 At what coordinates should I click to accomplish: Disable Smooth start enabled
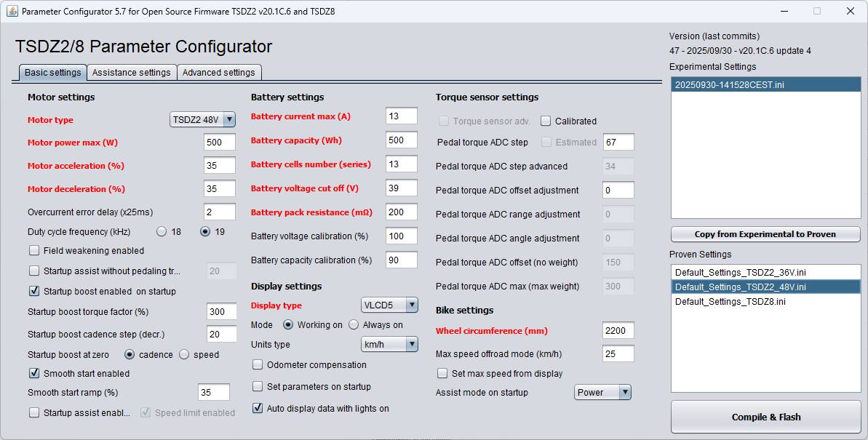33,374
